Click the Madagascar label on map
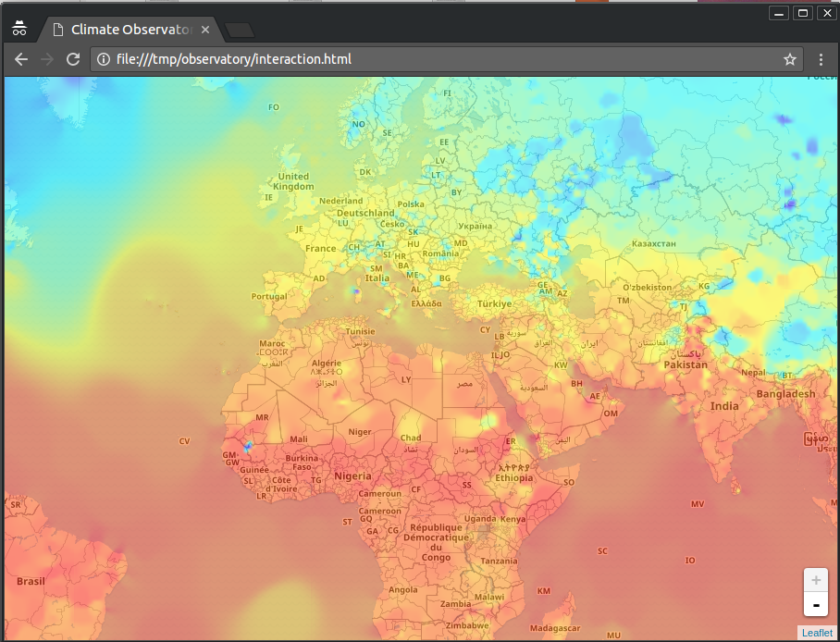 point(555,628)
